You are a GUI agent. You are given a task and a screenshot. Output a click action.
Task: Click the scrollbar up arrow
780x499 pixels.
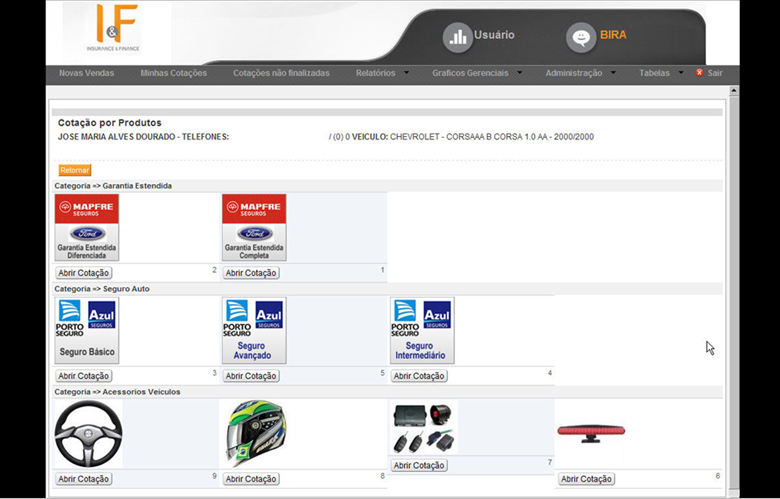point(733,91)
